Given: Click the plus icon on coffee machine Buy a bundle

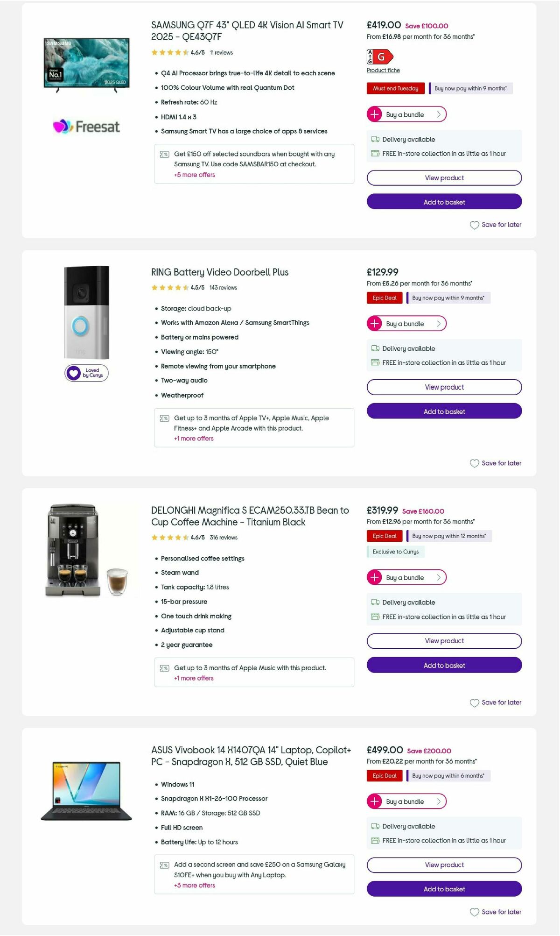Looking at the screenshot, I should coord(375,577).
